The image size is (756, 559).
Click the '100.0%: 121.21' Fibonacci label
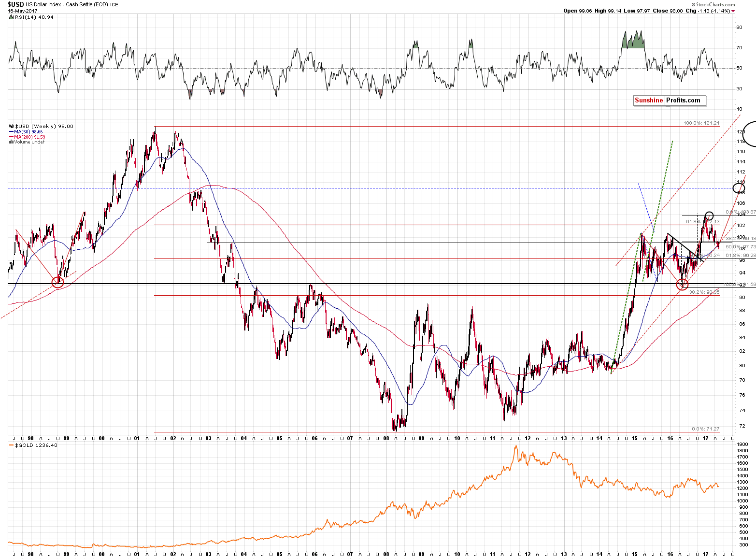coord(701,123)
